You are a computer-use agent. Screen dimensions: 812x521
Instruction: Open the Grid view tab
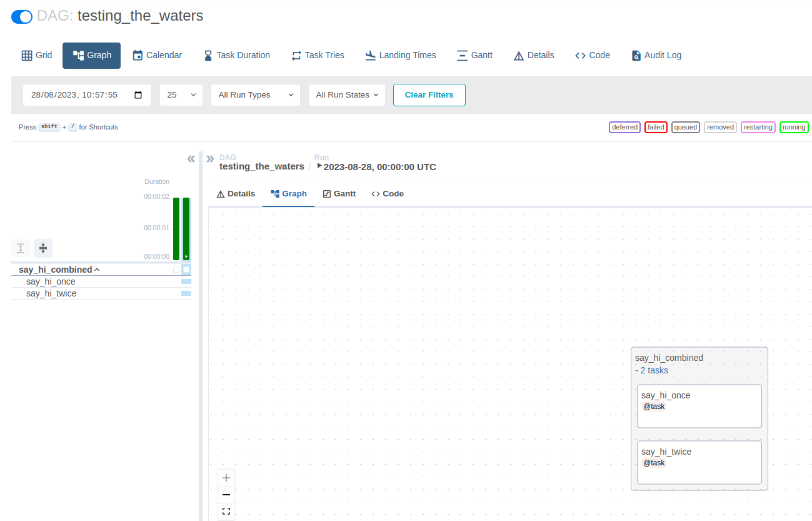tap(37, 55)
